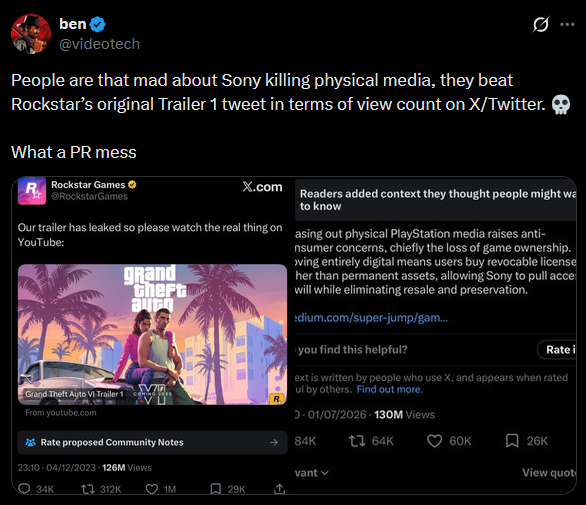This screenshot has height=505, width=586.
Task: Click the @videotech handle
Action: [99, 44]
